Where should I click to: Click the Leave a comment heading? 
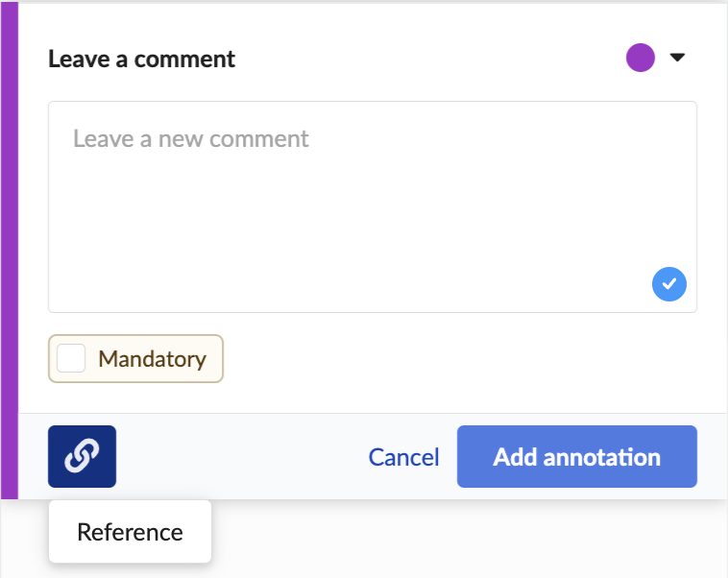tap(141, 59)
